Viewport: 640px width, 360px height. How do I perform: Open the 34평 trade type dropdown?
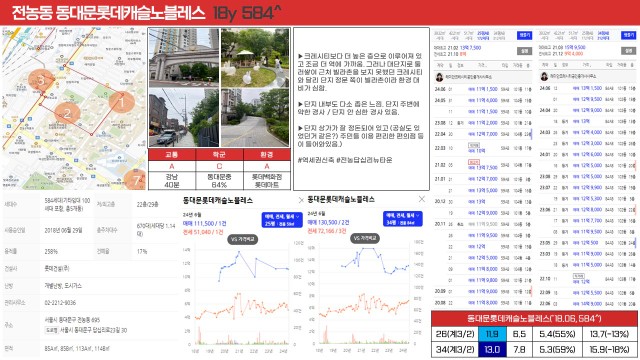[x=402, y=219]
